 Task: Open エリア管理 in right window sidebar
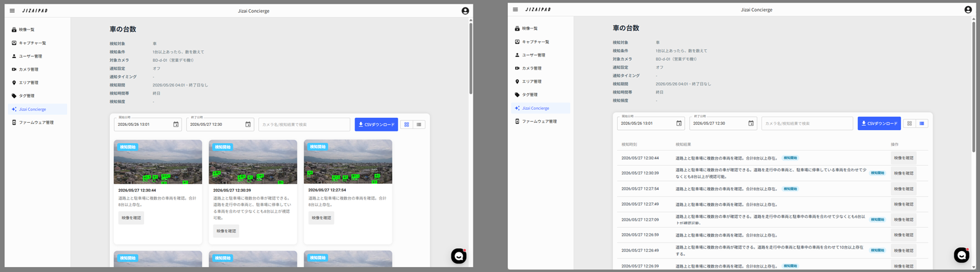(x=540, y=81)
